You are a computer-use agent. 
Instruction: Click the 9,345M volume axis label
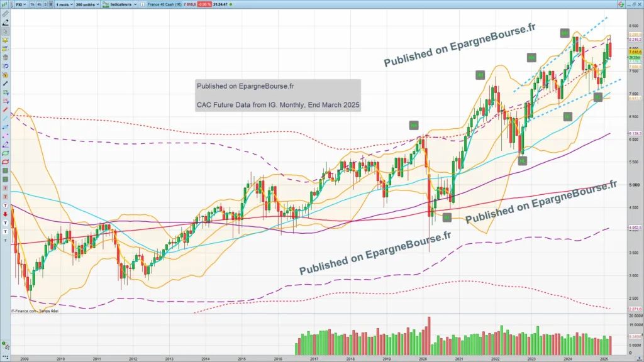(x=635, y=337)
